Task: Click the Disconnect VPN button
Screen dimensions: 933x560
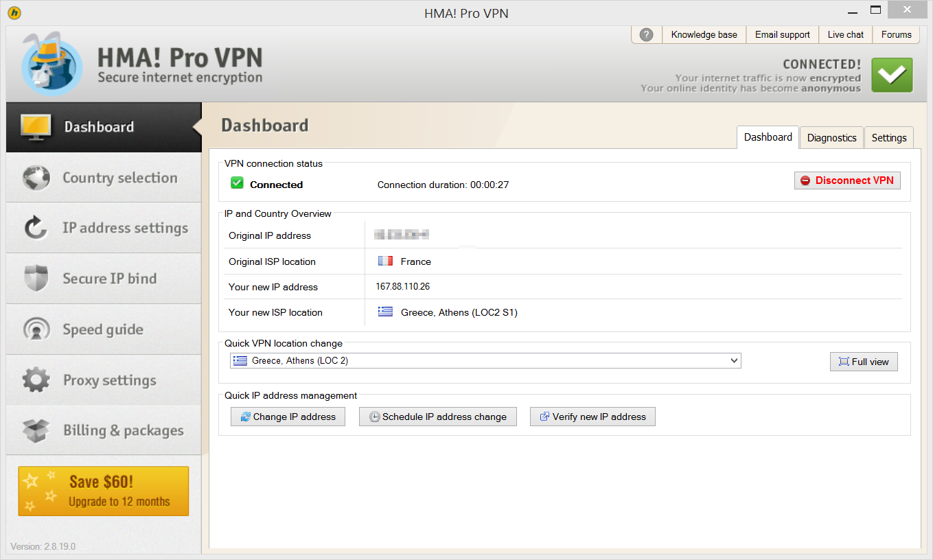Action: (x=847, y=180)
